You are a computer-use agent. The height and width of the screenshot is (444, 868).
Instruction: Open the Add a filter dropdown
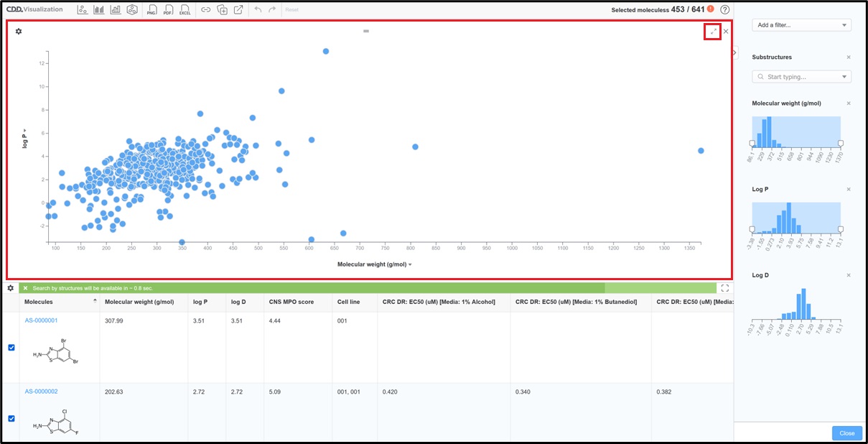tap(801, 25)
